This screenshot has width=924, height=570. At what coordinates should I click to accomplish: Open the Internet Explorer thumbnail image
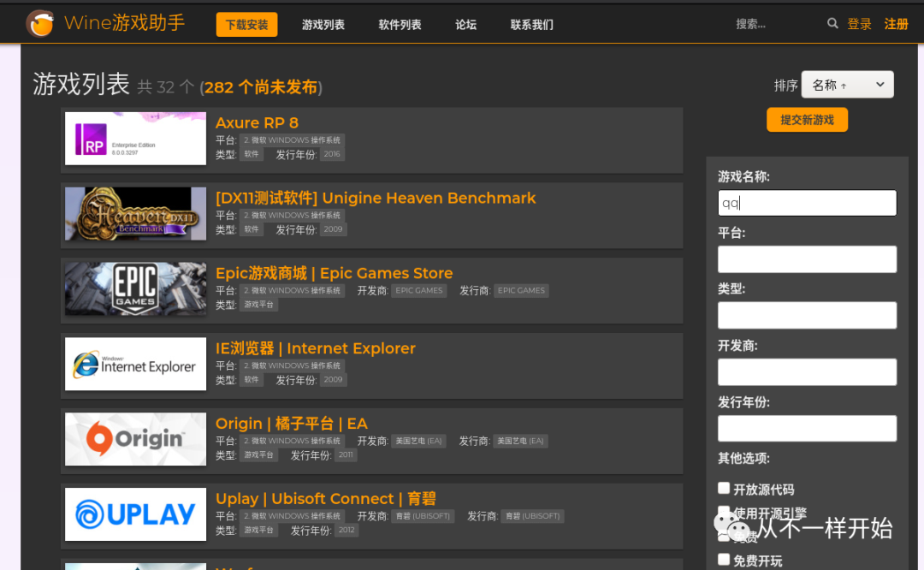[x=135, y=364]
